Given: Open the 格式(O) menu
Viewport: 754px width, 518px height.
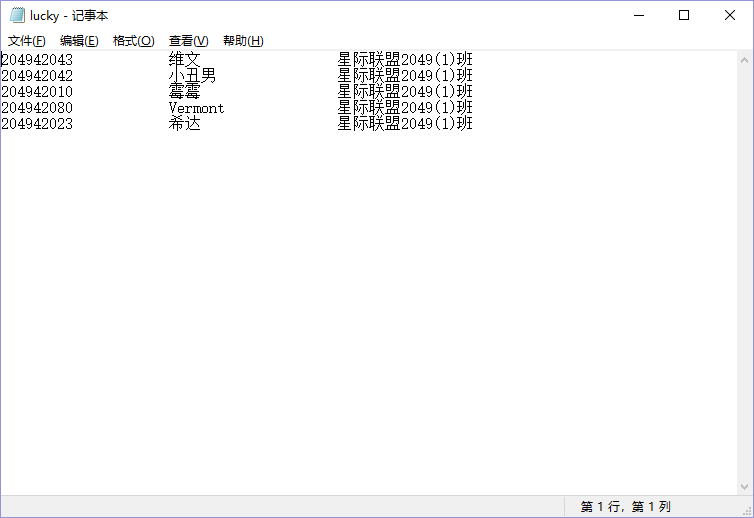Looking at the screenshot, I should pos(133,41).
